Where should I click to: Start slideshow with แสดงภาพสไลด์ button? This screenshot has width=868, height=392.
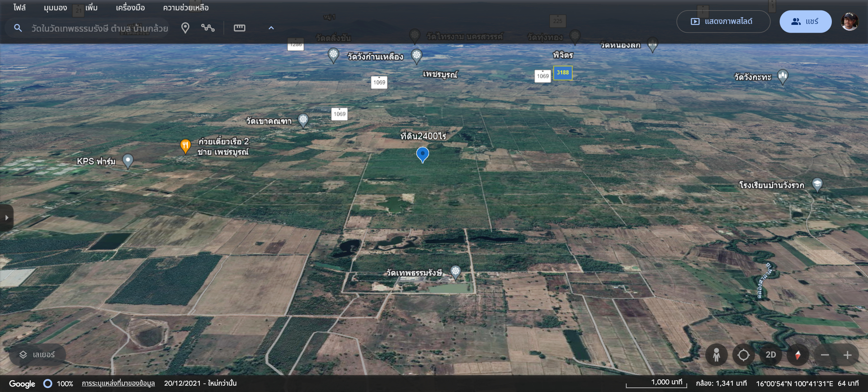(723, 22)
